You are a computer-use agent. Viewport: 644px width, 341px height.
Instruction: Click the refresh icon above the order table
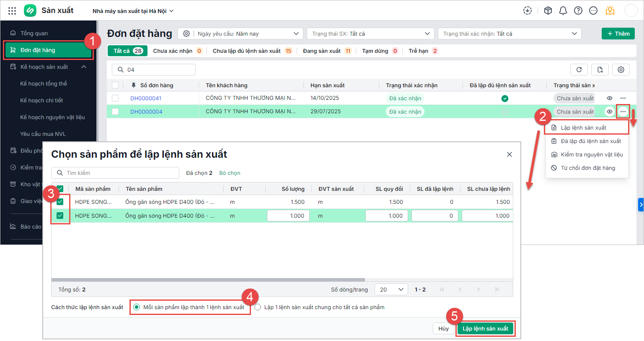579,70
